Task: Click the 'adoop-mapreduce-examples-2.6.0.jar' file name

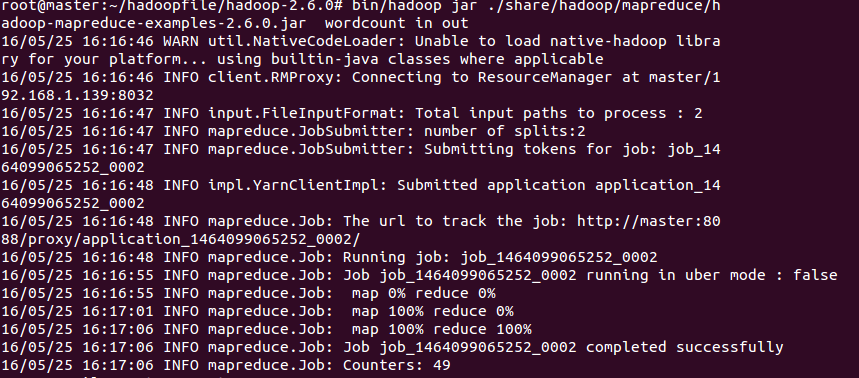Action: [x=154, y=24]
